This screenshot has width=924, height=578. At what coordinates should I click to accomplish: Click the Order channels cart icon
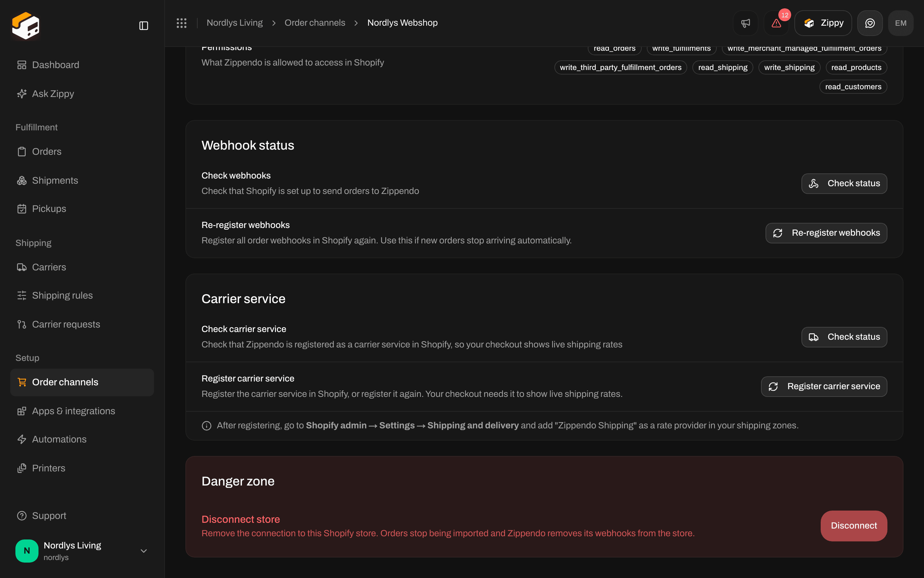(x=22, y=382)
